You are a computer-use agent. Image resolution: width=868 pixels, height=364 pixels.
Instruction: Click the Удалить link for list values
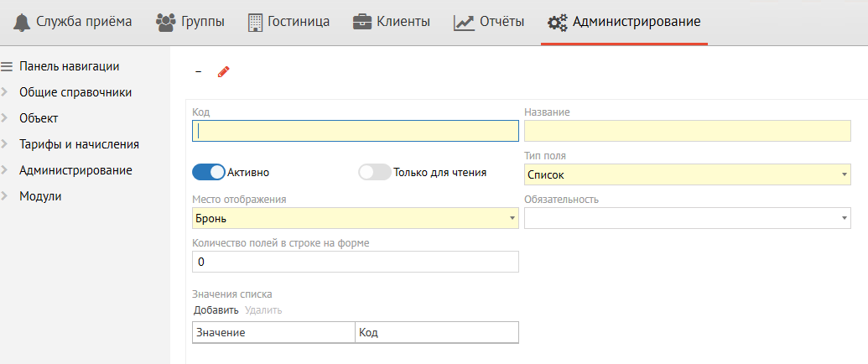pyautogui.click(x=263, y=310)
